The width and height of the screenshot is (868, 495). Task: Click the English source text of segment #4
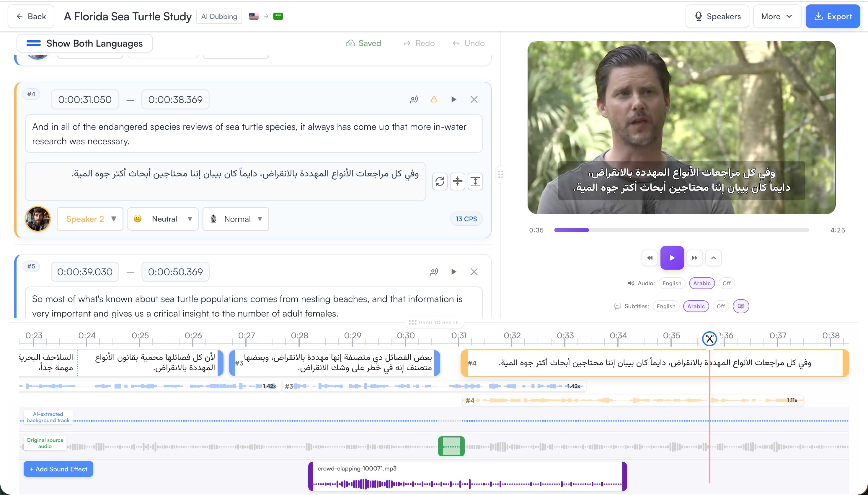[254, 134]
